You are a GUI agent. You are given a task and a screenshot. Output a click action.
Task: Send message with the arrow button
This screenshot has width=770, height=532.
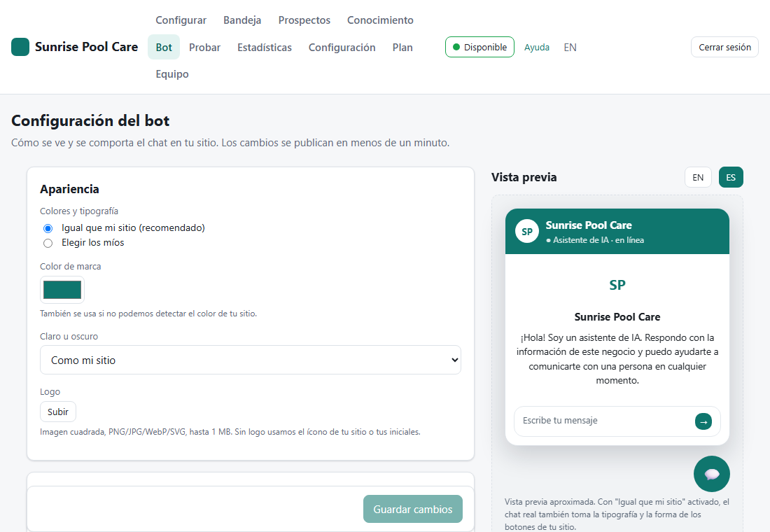click(703, 421)
